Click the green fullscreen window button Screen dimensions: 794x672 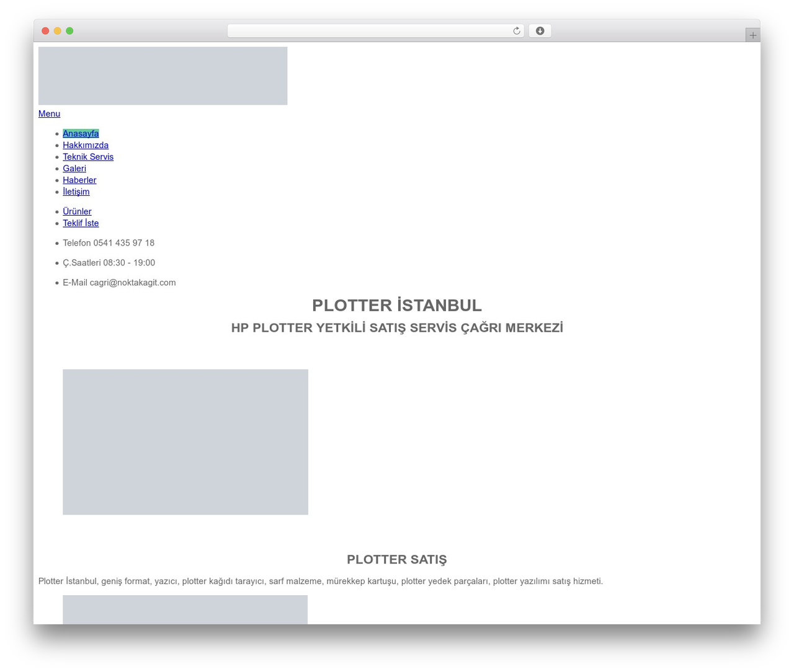tap(69, 31)
